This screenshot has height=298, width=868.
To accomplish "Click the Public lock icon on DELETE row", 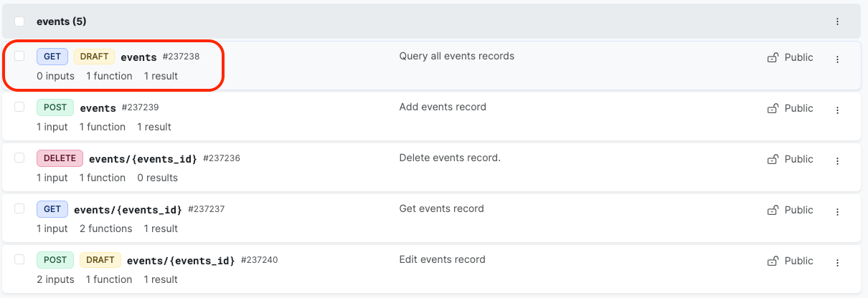I will coord(773,159).
